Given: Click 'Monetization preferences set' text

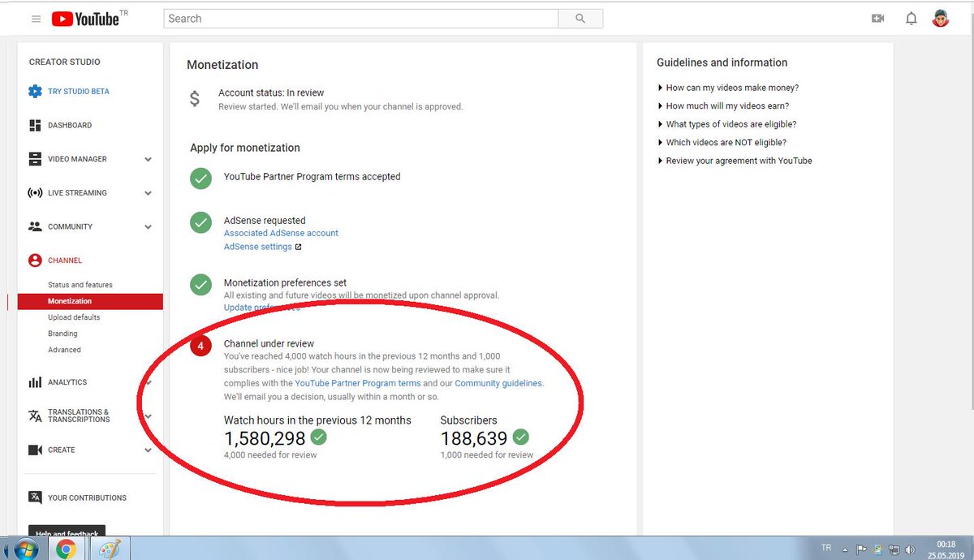Looking at the screenshot, I should (285, 283).
